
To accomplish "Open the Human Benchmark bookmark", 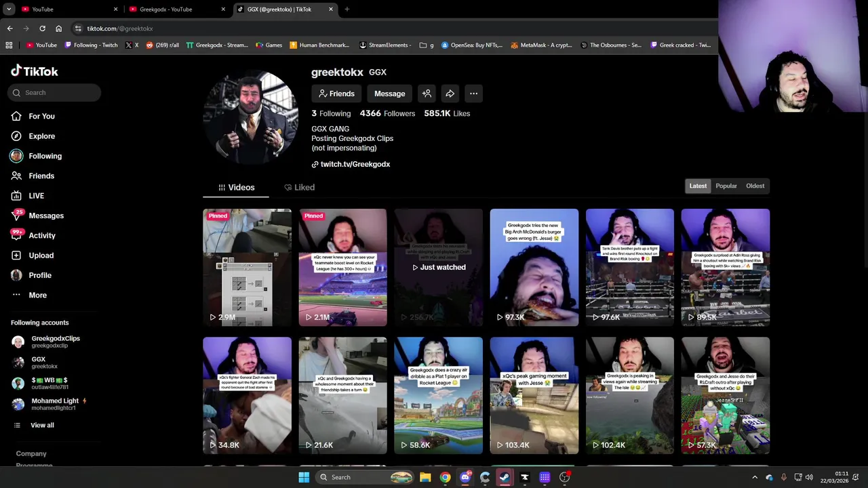I will 319,45.
